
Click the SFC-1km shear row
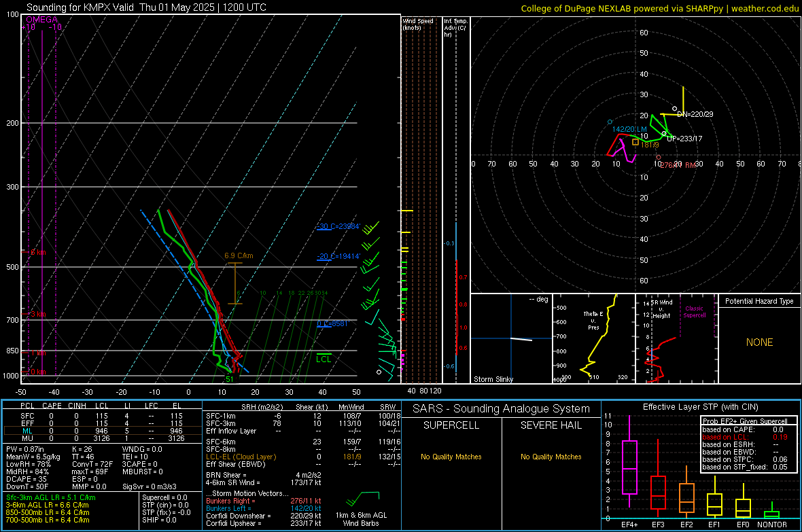(x=302, y=416)
